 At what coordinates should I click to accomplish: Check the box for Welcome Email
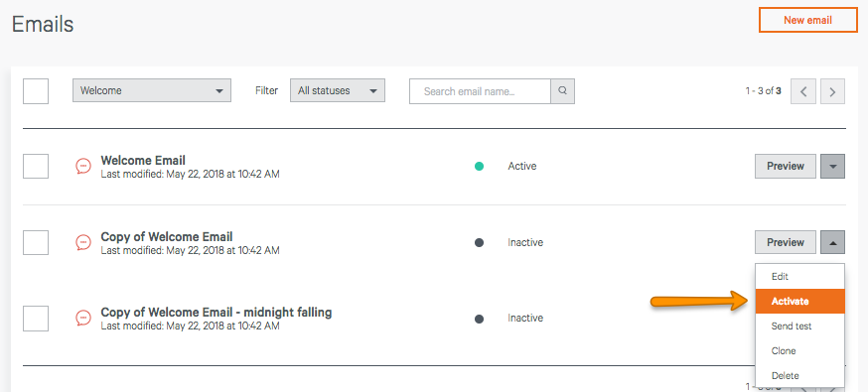(x=36, y=166)
